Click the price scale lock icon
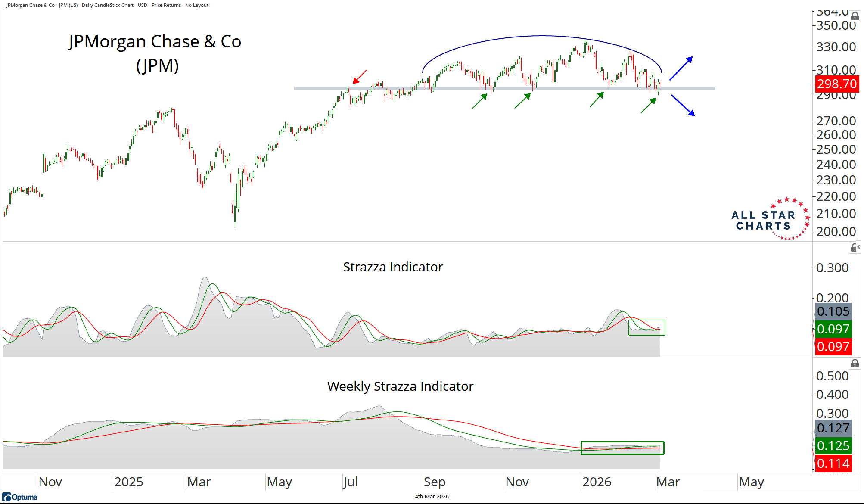The width and height of the screenshot is (864, 504). 855,16
